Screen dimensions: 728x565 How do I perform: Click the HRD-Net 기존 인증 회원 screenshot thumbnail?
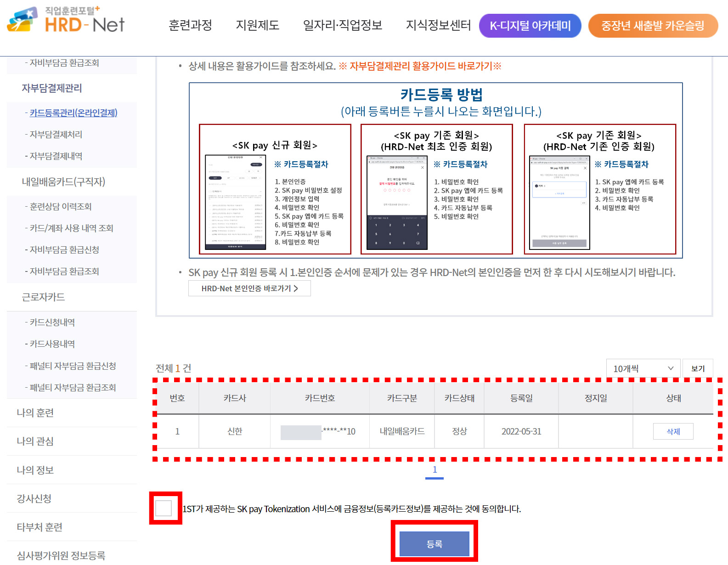click(559, 203)
